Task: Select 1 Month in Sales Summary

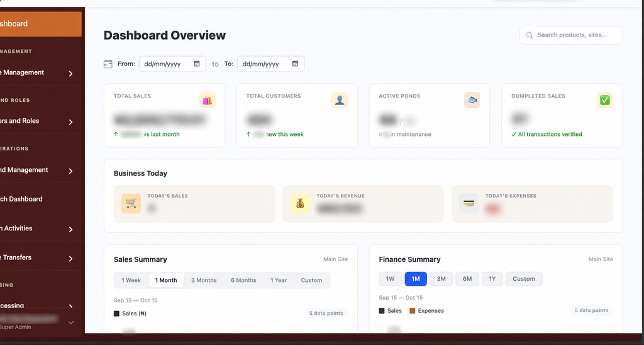Action: [166, 280]
